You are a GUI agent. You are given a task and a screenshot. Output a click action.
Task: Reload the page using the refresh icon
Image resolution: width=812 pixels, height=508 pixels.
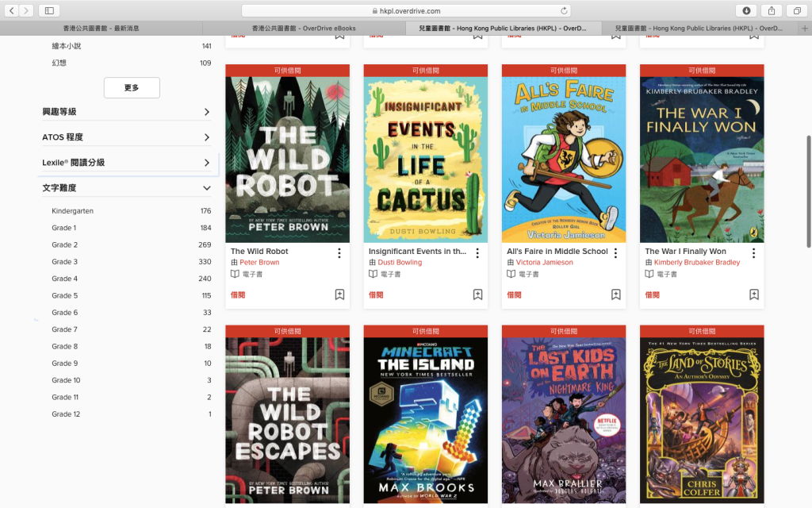point(564,11)
